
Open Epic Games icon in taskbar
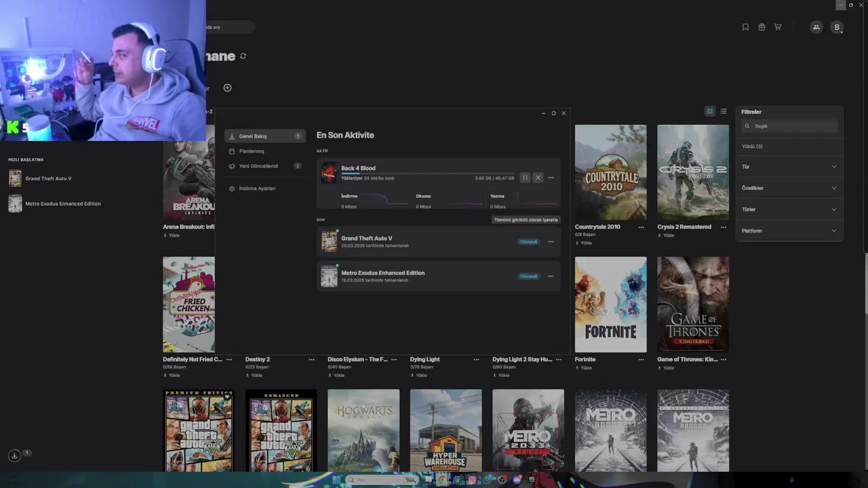click(532, 480)
